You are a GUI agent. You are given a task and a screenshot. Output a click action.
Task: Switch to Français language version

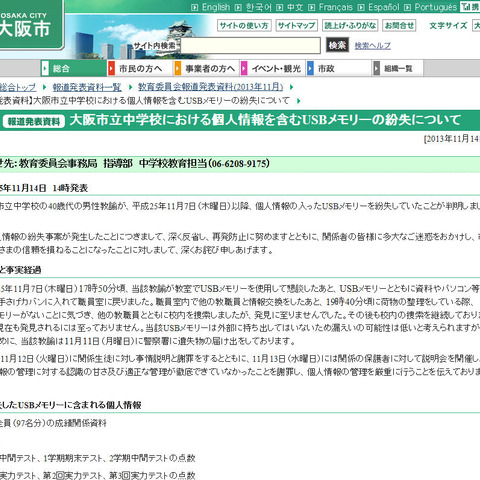pyautogui.click(x=336, y=7)
